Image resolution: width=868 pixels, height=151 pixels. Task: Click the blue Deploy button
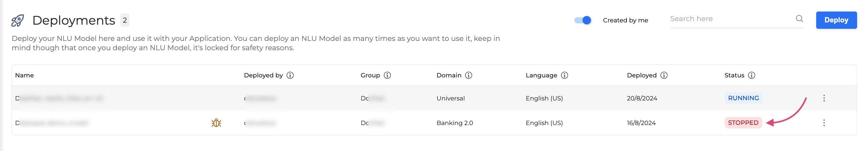836,20
